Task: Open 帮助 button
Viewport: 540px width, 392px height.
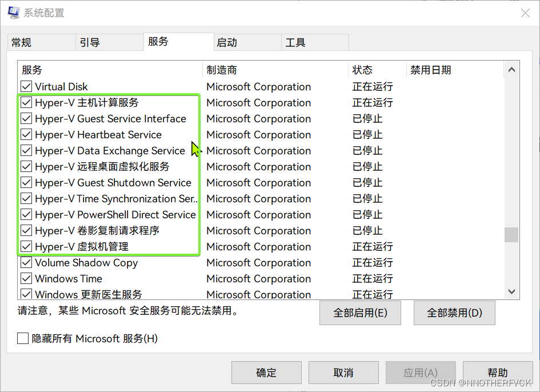Action: pyautogui.click(x=498, y=373)
